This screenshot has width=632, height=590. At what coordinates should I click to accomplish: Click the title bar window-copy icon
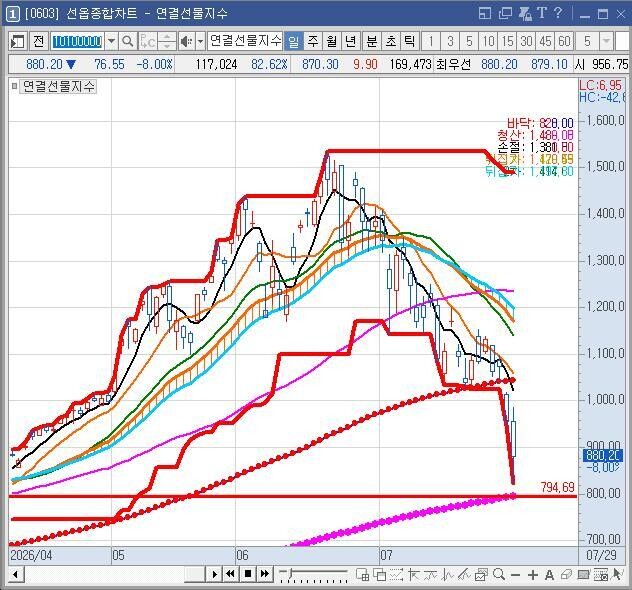pyautogui.click(x=505, y=13)
